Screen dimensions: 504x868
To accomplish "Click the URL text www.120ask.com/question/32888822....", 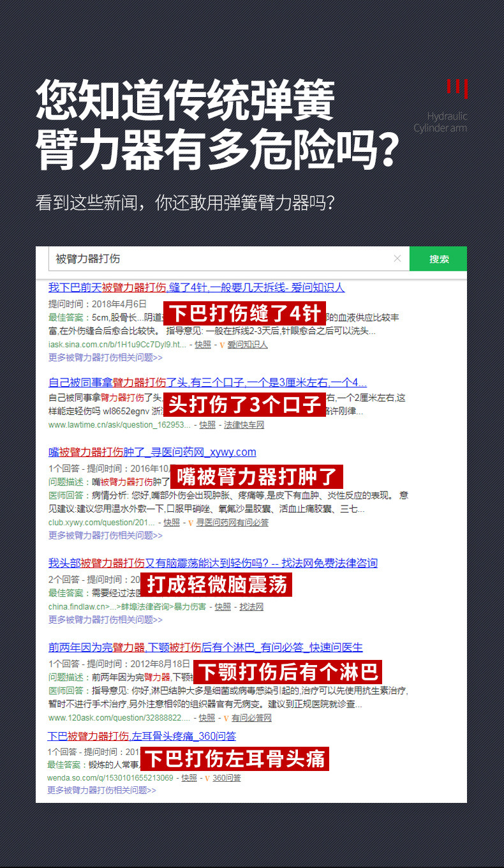I will [119, 717].
